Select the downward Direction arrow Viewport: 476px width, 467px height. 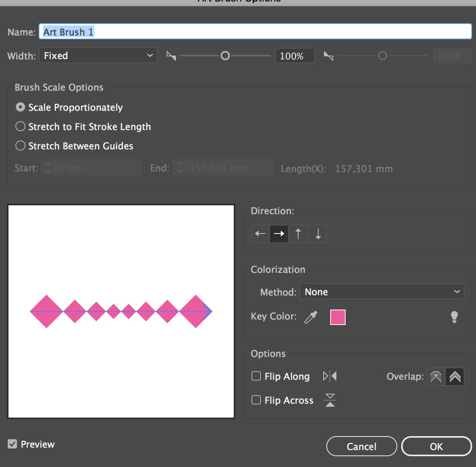click(x=317, y=233)
